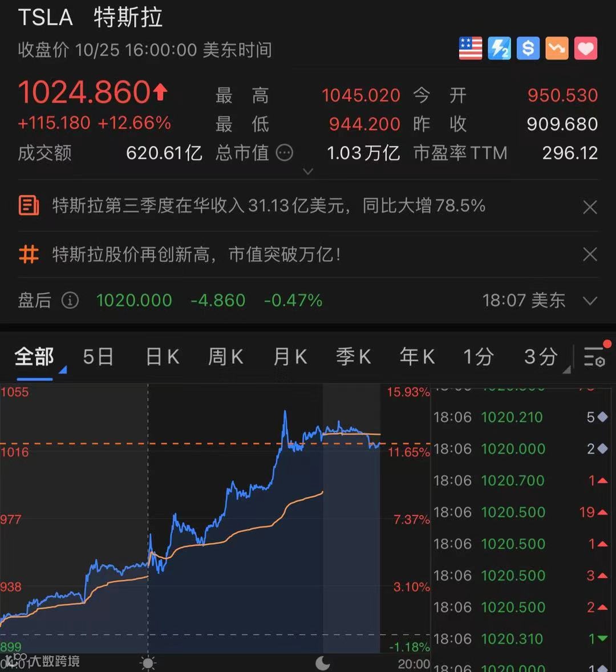Screen dimensions: 616x672
Task: Tap the previous close 909.680
Action: point(562,124)
